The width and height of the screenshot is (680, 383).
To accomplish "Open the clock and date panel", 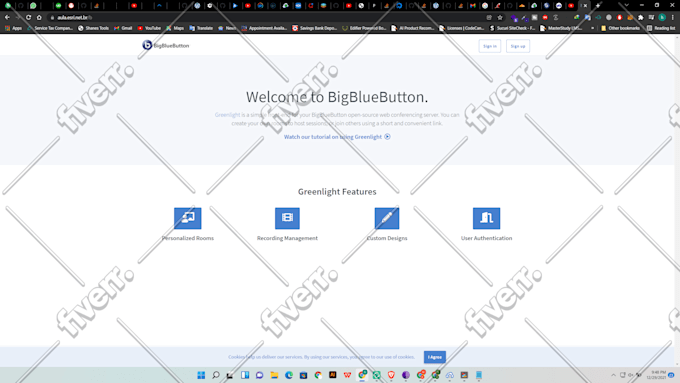I will 656,375.
